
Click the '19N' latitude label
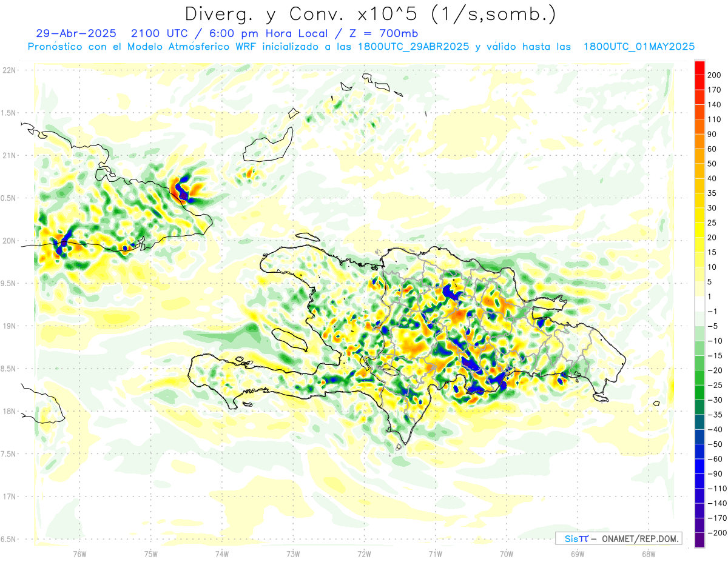point(10,326)
